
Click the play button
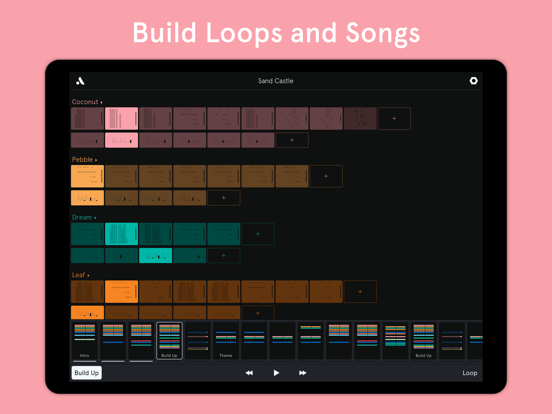(276, 372)
